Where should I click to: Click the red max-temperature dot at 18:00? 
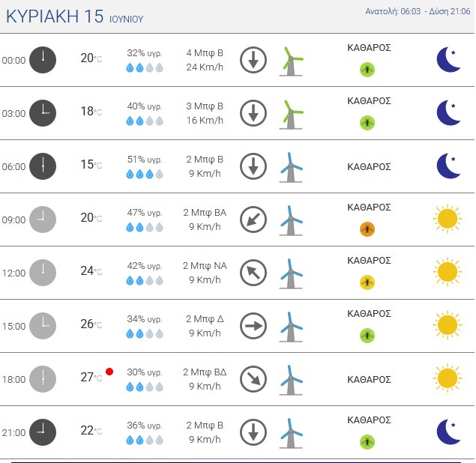pos(109,372)
